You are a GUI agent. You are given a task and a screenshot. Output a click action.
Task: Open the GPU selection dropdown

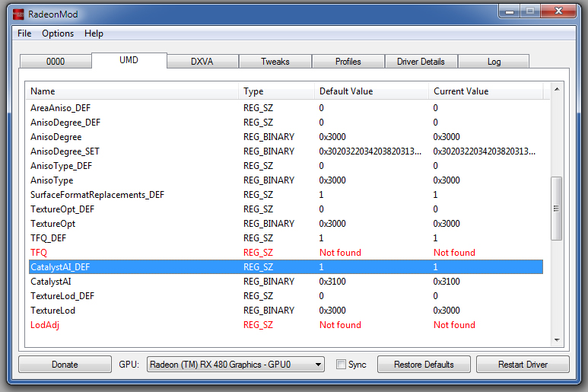click(236, 365)
